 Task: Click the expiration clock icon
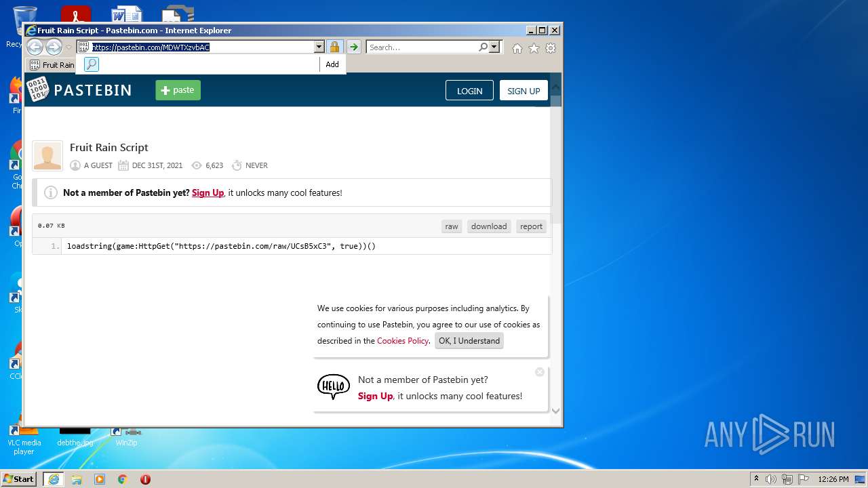point(237,165)
